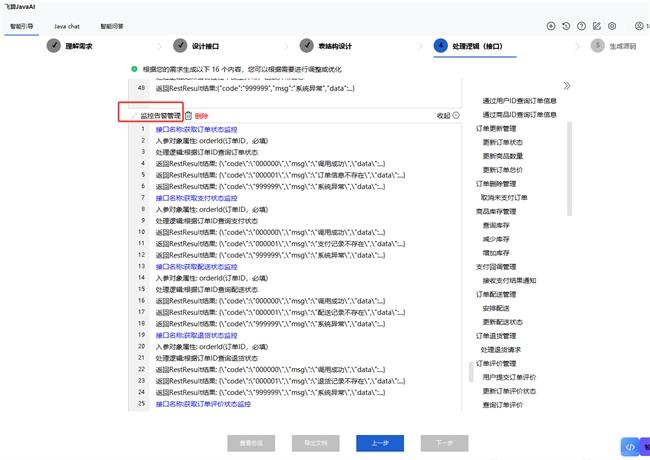
Task: Click the edit note icon in top toolbar
Action: [597, 26]
